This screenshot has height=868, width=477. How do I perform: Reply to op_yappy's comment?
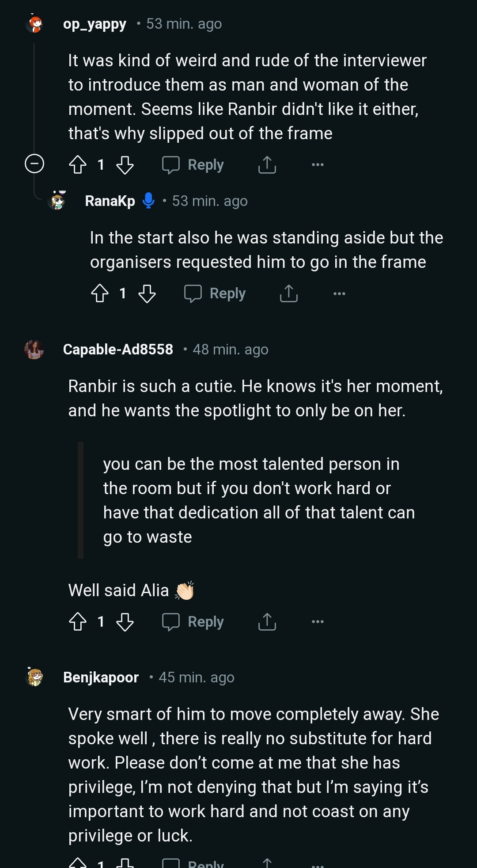(193, 165)
